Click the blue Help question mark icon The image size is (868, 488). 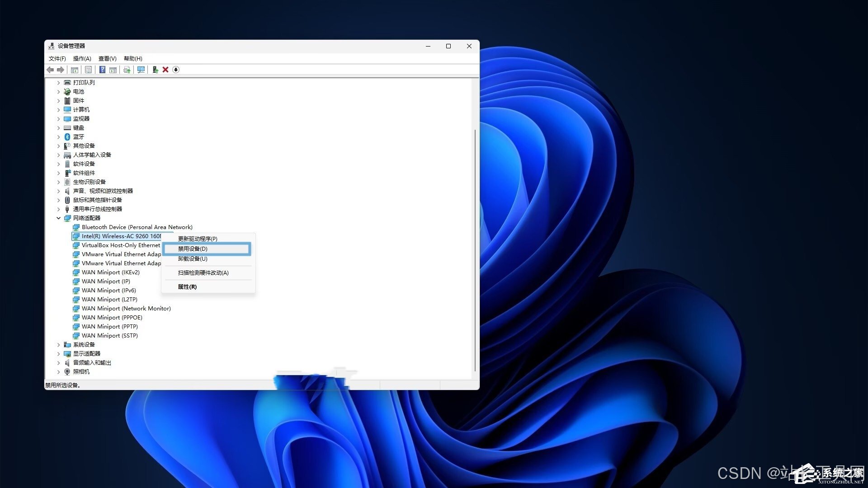point(103,70)
